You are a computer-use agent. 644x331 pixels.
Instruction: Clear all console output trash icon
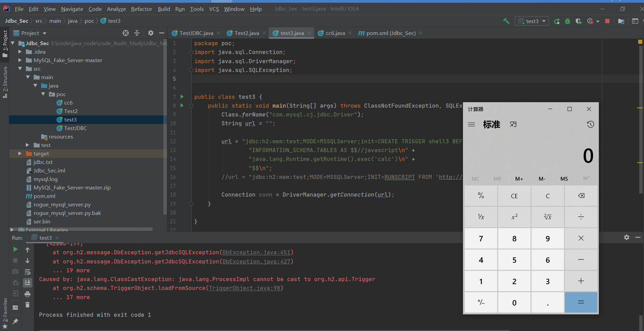point(28,305)
